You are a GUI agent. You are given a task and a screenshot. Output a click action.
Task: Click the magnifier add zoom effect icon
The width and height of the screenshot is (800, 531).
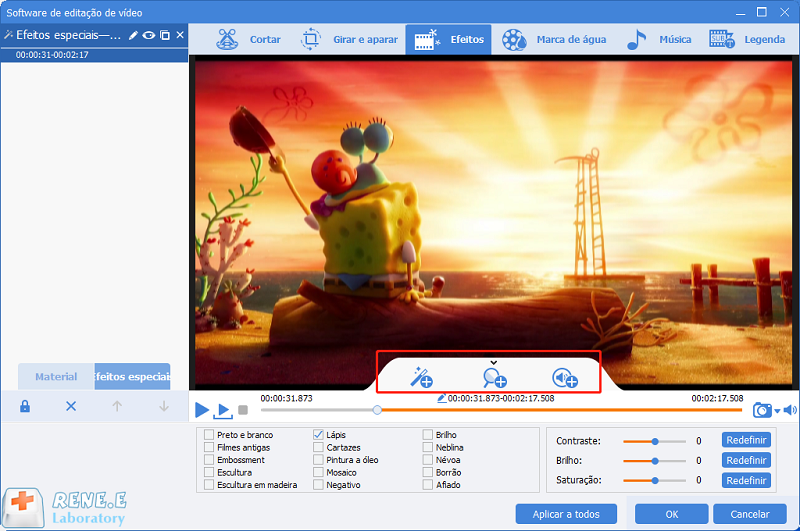pyautogui.click(x=494, y=378)
